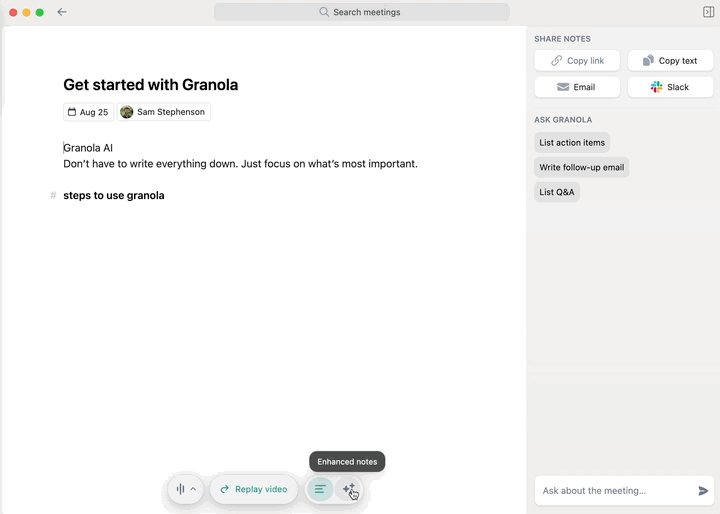
Task: Open the Aug 25 date picker
Action: point(88,112)
